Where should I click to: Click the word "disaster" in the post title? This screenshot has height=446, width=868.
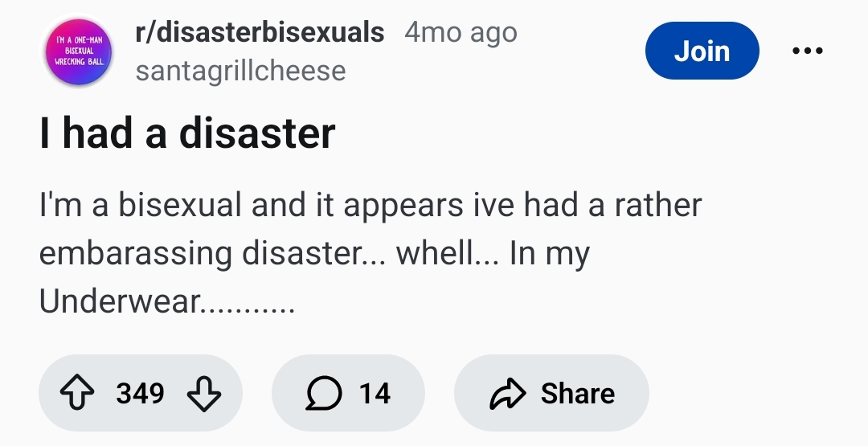pyautogui.click(x=257, y=133)
